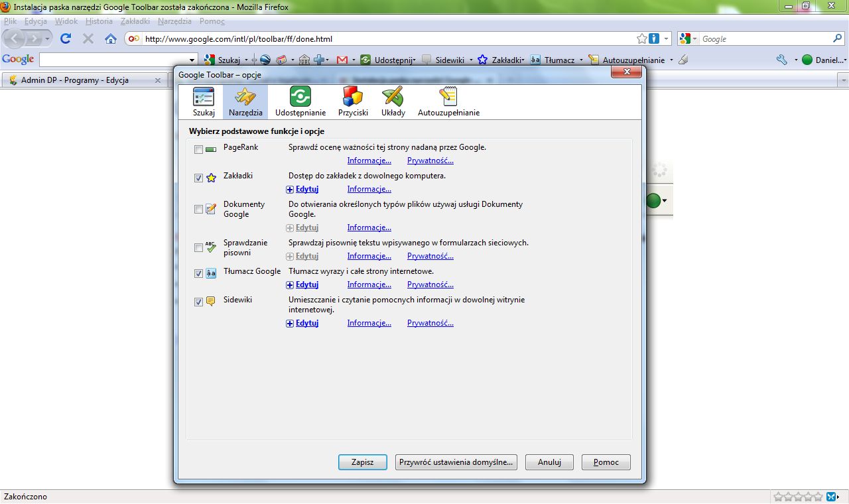Click the spell-check ABC icon
Image resolution: width=849 pixels, height=504 pixels.
211,247
